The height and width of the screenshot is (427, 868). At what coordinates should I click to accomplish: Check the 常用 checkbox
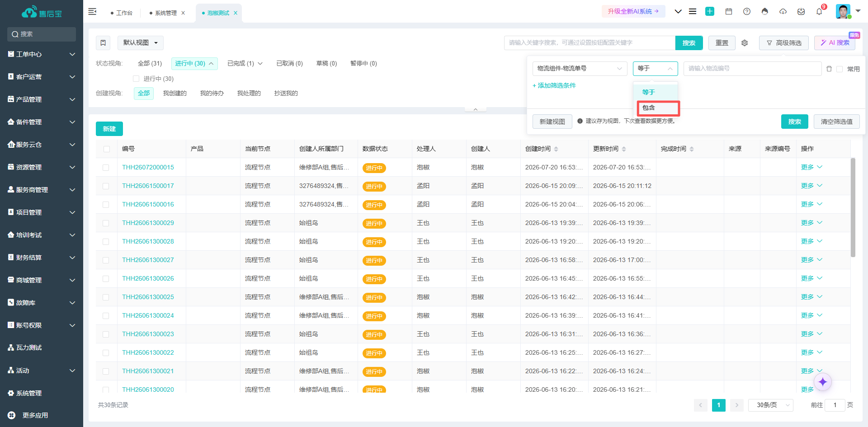(840, 69)
